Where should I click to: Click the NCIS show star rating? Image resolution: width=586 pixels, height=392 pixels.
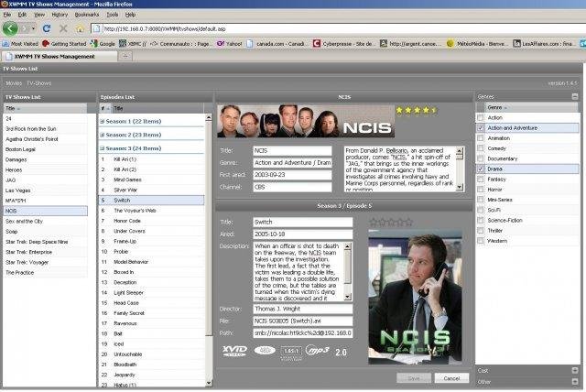[x=417, y=110]
